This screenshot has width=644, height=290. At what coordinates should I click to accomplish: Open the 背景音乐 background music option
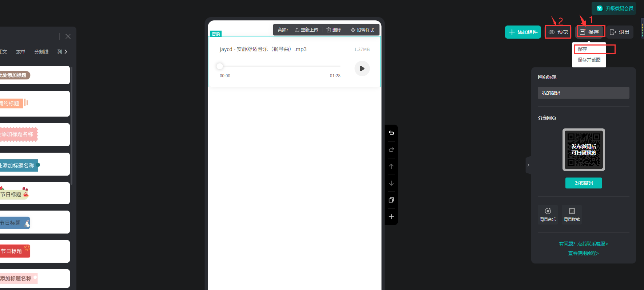tap(548, 214)
